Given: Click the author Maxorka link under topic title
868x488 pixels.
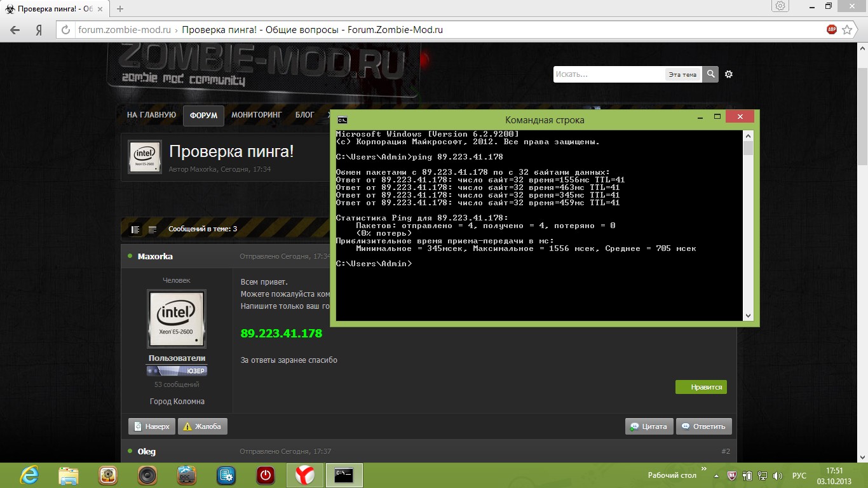Looking at the screenshot, I should [204, 170].
